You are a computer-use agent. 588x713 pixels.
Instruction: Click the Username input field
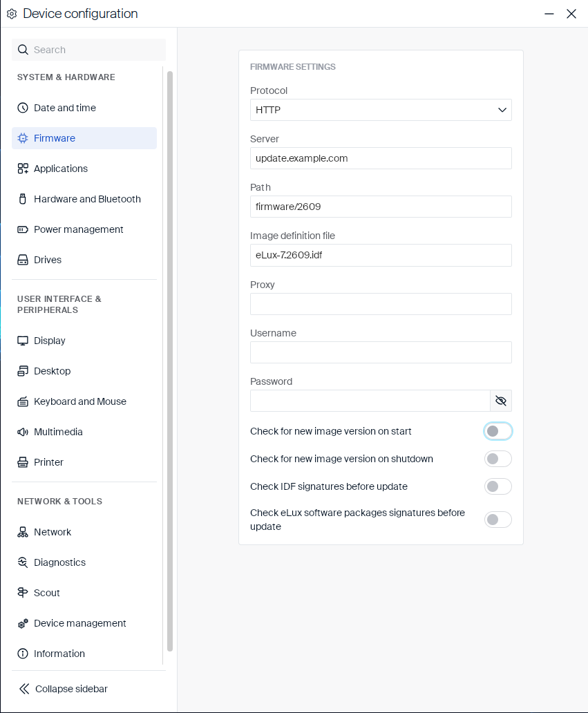(381, 352)
